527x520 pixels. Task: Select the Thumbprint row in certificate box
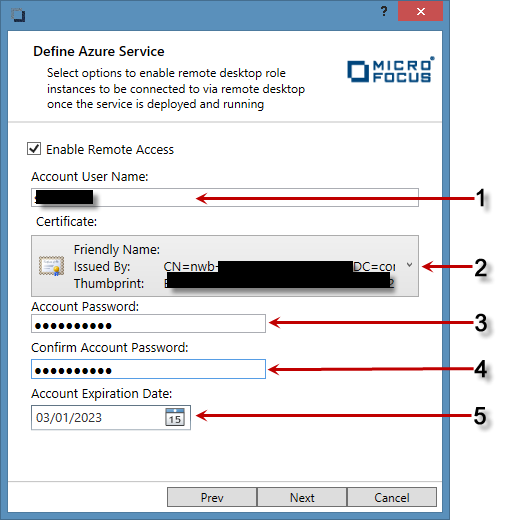click(x=234, y=283)
